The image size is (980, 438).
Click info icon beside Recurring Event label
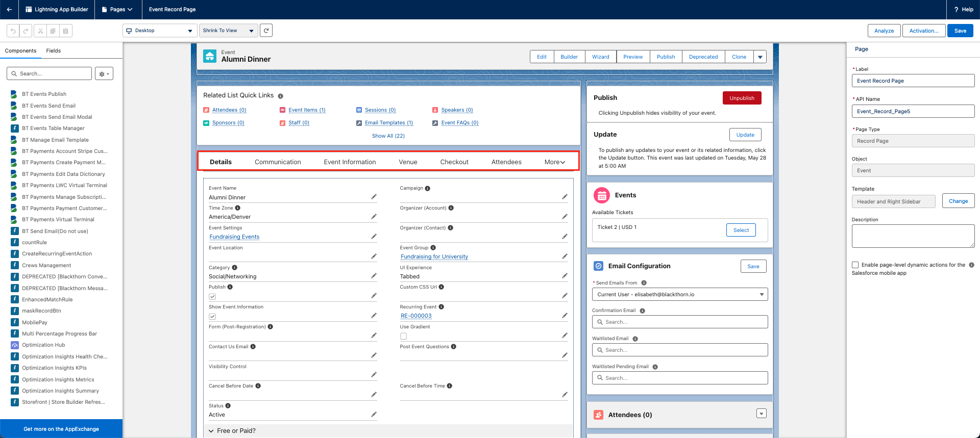[442, 307]
